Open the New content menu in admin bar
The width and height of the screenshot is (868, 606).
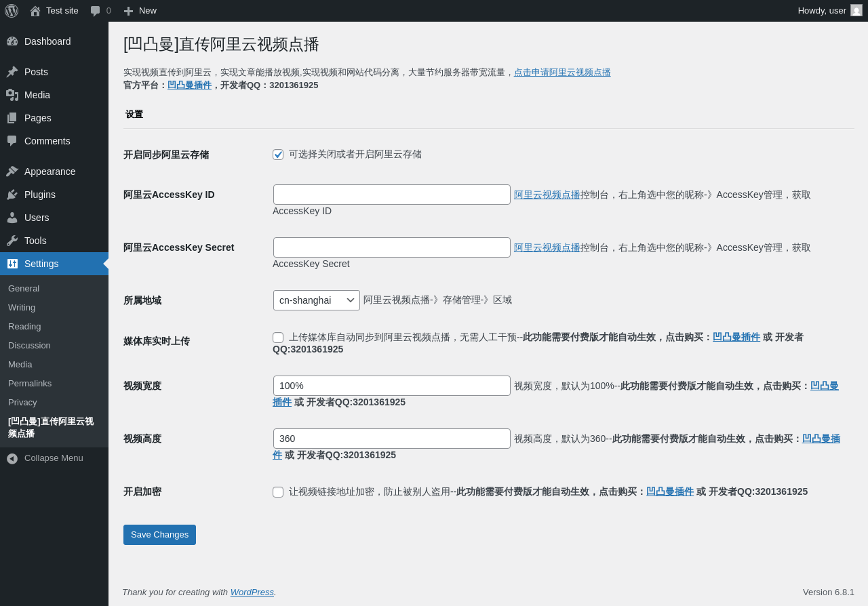pos(140,11)
